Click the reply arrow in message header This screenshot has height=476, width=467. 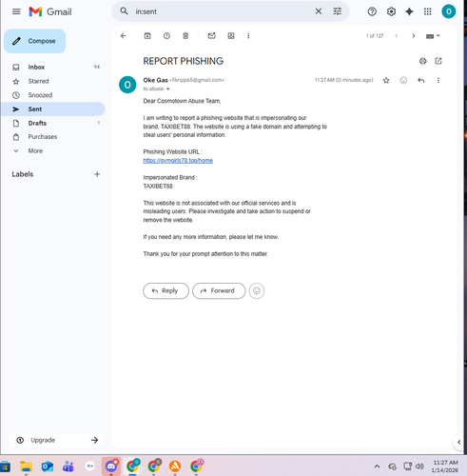pyautogui.click(x=421, y=80)
